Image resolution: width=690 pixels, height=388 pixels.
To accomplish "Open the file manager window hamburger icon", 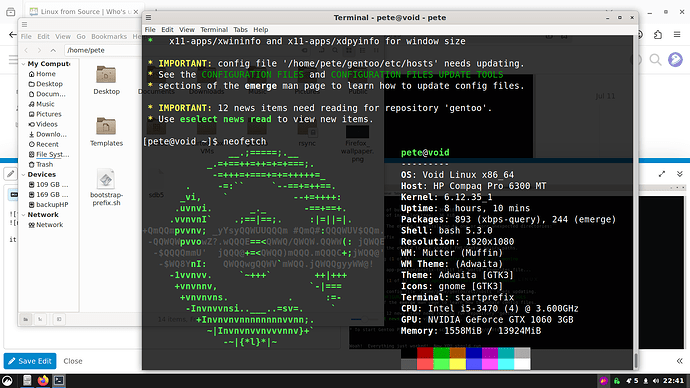I will point(24,25).
